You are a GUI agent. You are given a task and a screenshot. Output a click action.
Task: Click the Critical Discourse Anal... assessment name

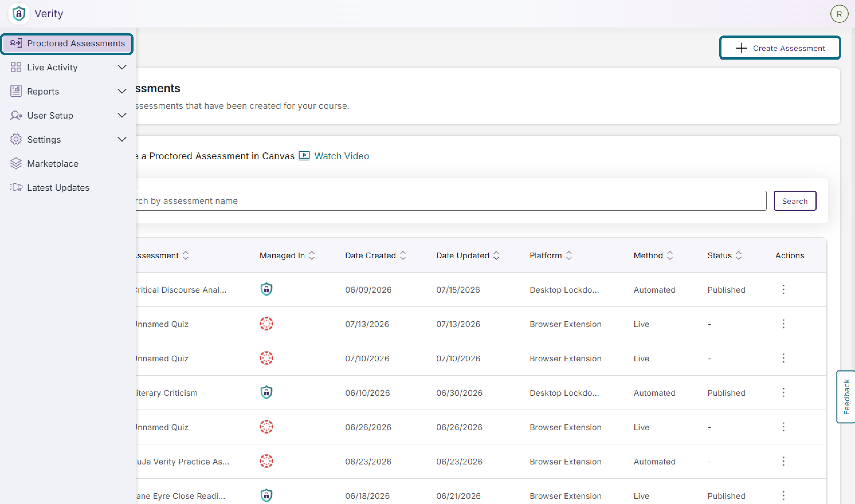181,290
